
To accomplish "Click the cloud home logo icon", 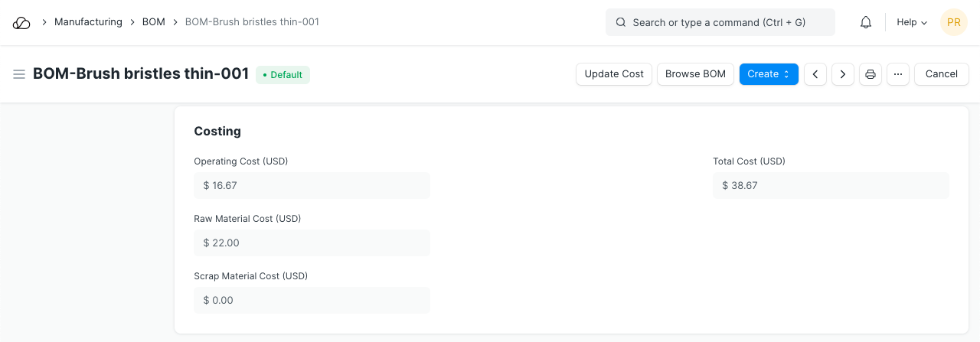I will (21, 23).
